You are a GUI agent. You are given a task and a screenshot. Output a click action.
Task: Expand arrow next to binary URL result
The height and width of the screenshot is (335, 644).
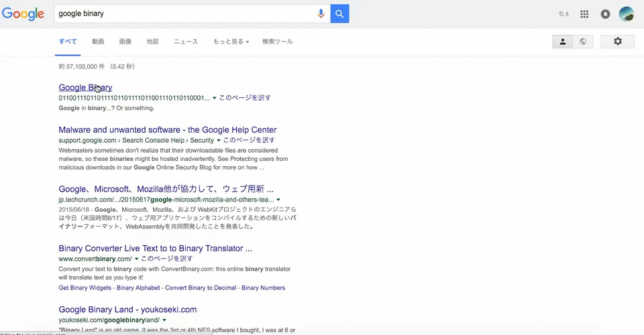click(215, 98)
